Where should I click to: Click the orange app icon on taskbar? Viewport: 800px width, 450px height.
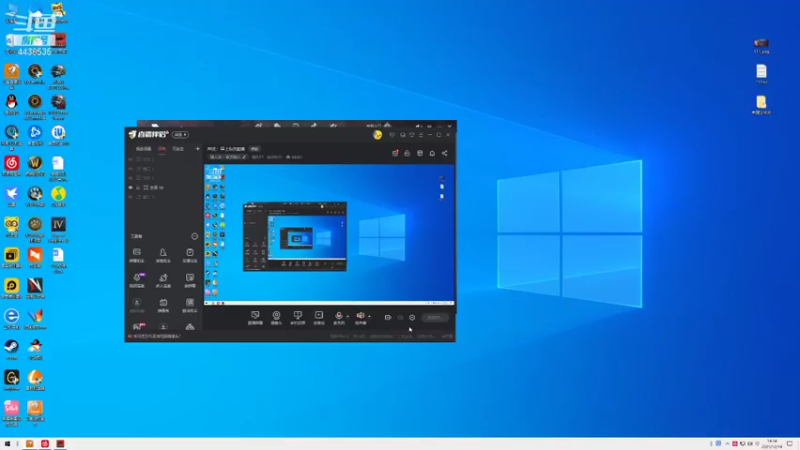30,444
